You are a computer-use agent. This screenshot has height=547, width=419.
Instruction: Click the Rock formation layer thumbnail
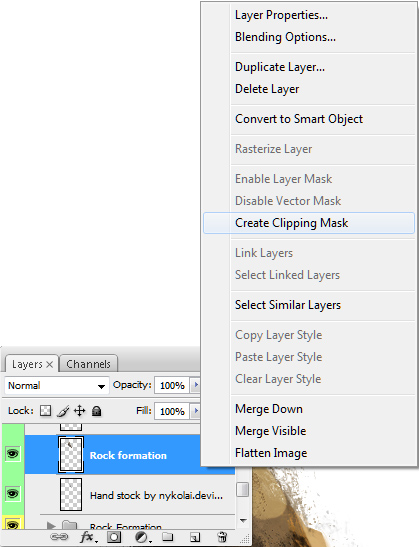(71, 455)
